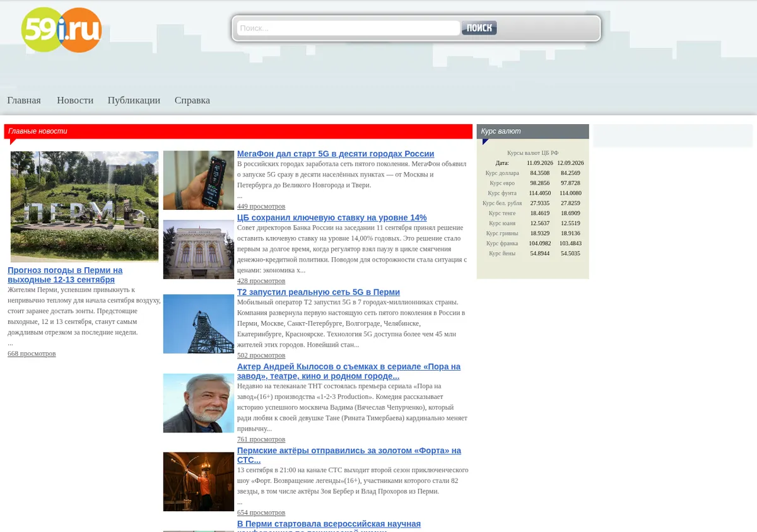Image resolution: width=757 pixels, height=532 pixels.
Task: Open the Новости menu item
Action: [75, 100]
